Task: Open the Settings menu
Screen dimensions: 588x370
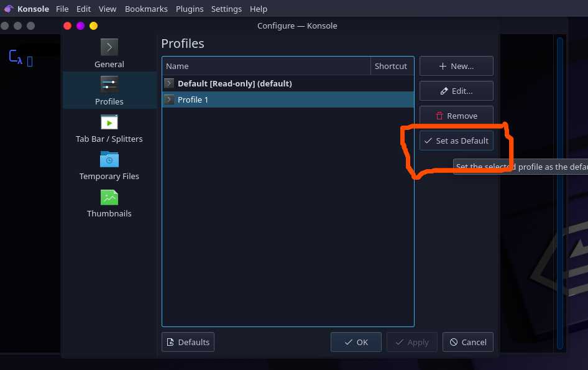Action: (x=226, y=9)
